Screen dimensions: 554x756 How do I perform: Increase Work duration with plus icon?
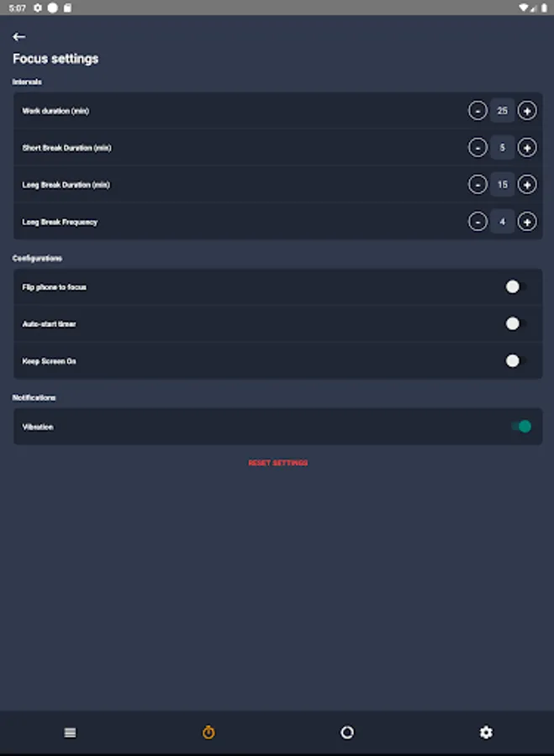[526, 111]
